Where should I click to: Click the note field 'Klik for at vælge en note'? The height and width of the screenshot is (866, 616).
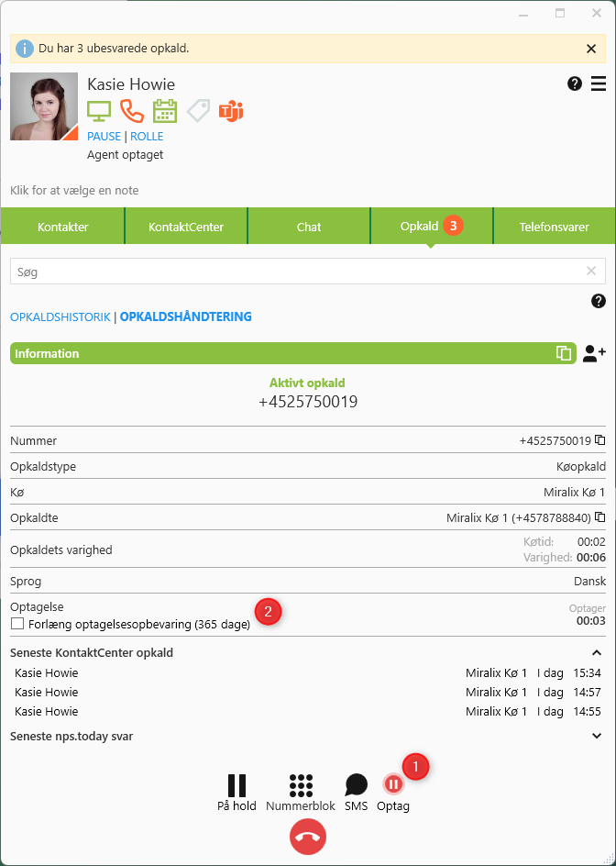pyautogui.click(x=74, y=191)
